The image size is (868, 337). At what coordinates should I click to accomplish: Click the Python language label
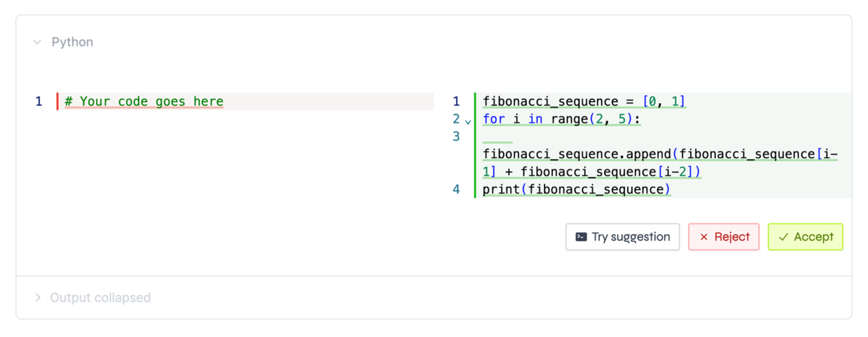tap(72, 42)
